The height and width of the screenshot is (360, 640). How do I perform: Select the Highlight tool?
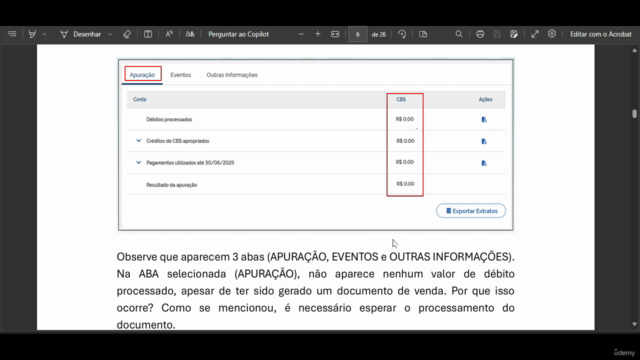(x=32, y=34)
